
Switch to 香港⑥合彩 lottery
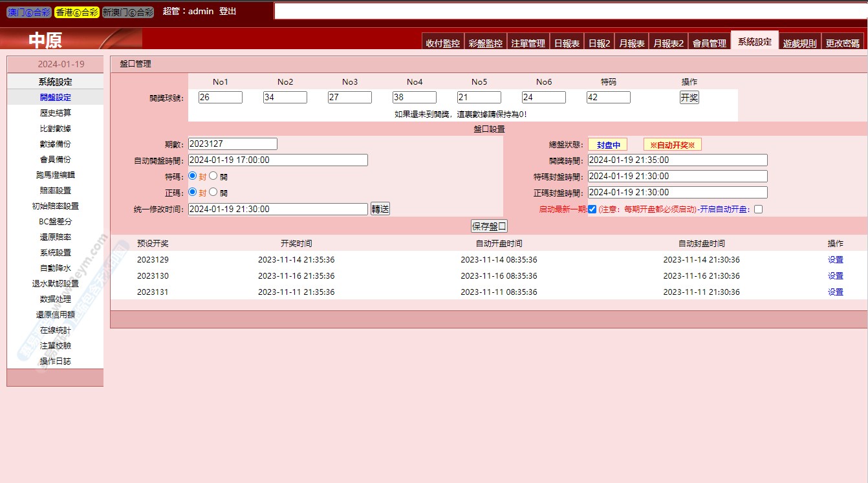pyautogui.click(x=76, y=12)
